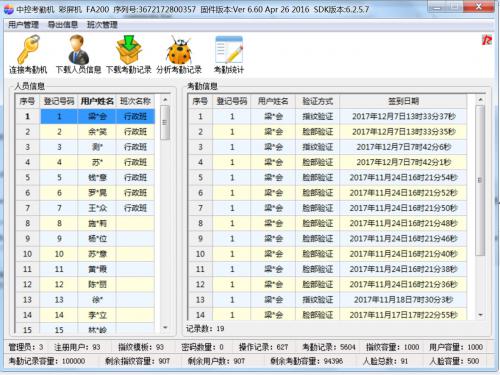Select record 2017年12月7日7时42分6秒
Screen dimensions: 500x375
[x=328, y=147]
